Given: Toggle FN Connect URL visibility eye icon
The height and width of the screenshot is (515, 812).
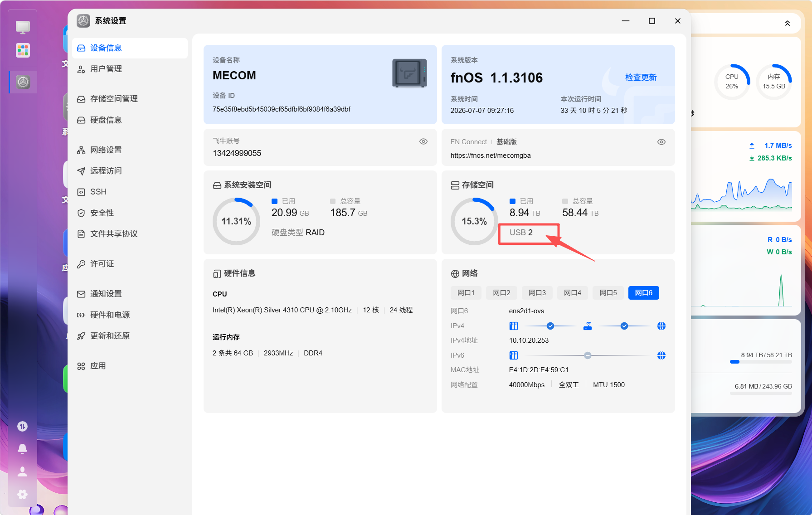Looking at the screenshot, I should 661,142.
